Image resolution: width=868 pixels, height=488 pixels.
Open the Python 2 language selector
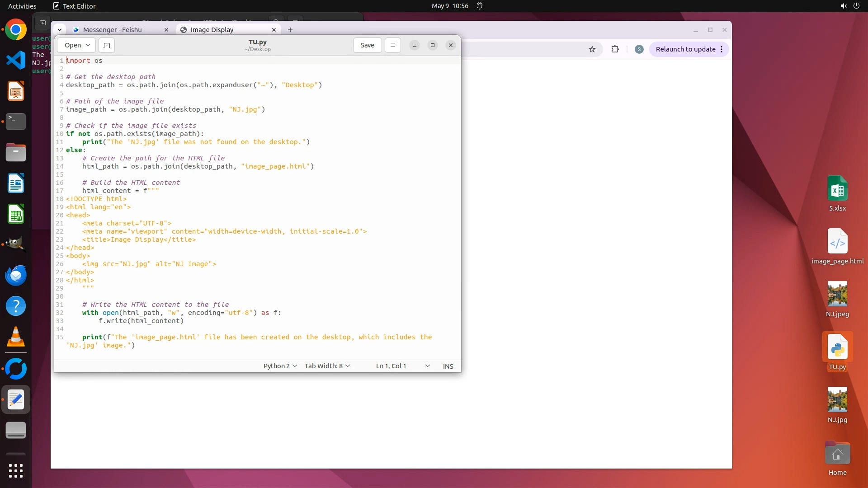[x=280, y=366]
